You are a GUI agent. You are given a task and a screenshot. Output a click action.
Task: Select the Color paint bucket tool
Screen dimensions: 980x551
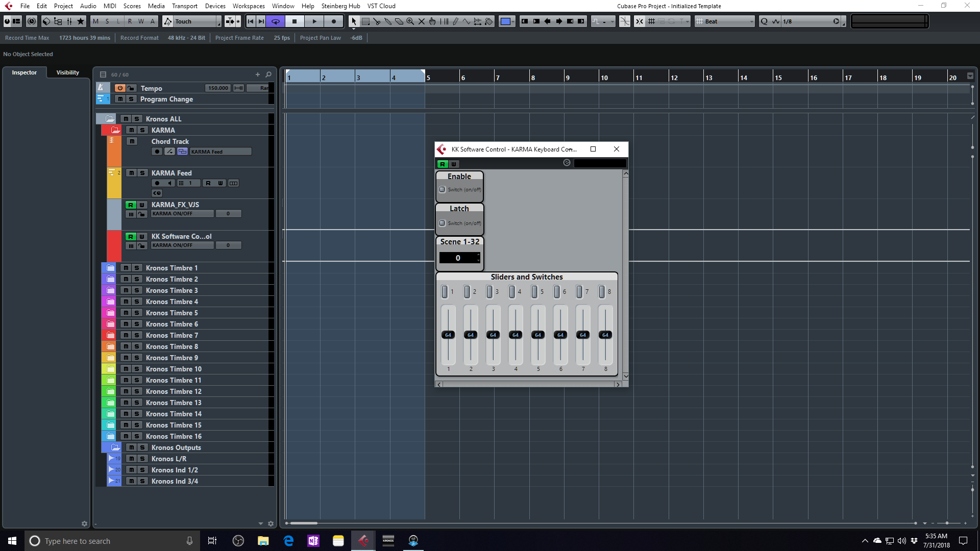coord(488,21)
